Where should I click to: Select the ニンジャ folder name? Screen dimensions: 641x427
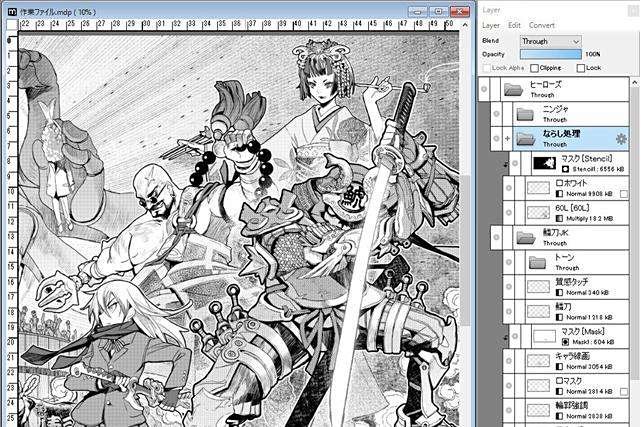(556, 109)
